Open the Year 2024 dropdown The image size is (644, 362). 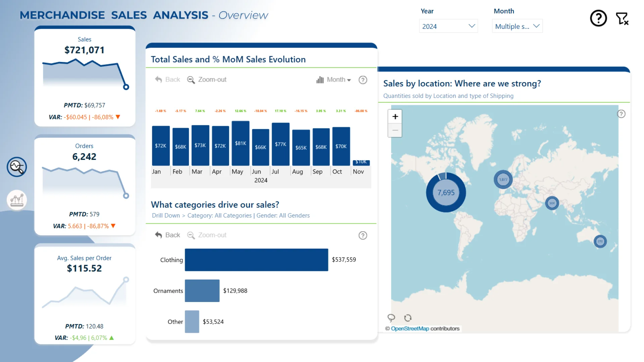[x=448, y=26]
